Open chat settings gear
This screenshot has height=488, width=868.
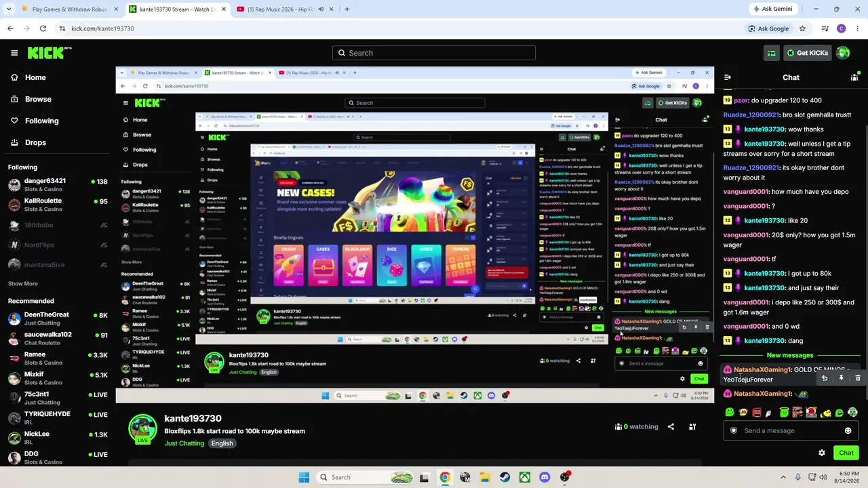(x=822, y=453)
